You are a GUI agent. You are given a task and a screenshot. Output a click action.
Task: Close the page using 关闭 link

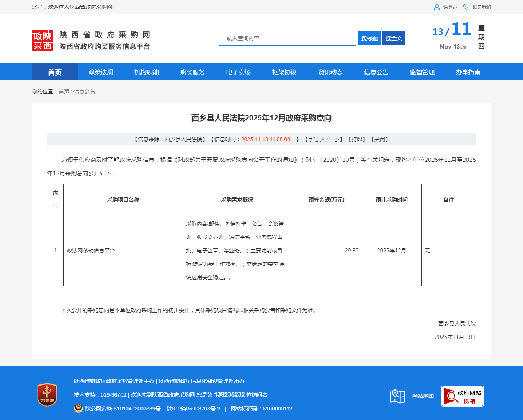[x=380, y=139]
